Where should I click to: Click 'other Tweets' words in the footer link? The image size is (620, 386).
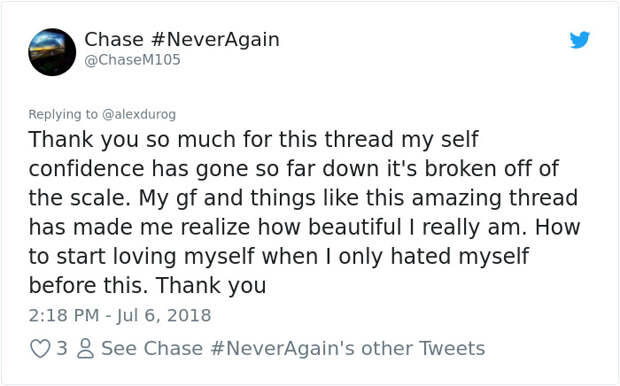tap(423, 348)
